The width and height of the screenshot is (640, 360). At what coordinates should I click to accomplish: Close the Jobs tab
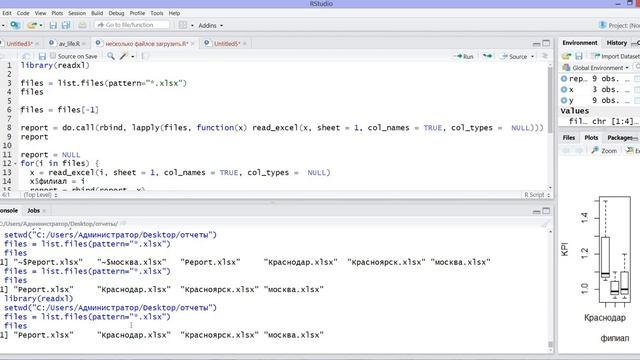pyautogui.click(x=44, y=211)
